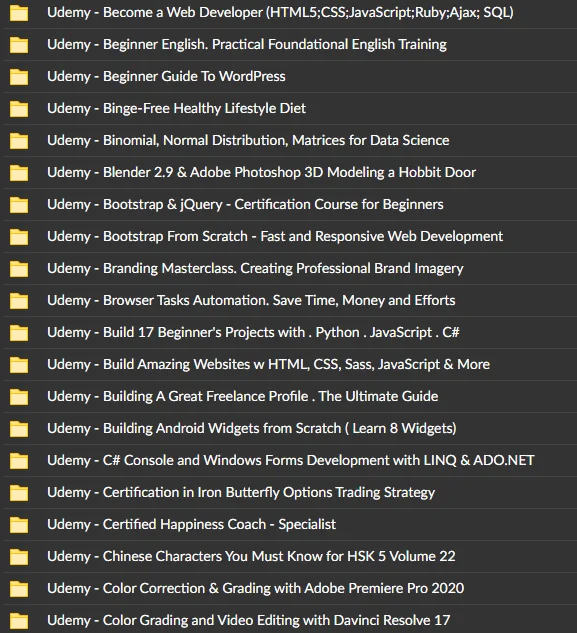Click folder icon for Building A Great Freelance Profile
Viewport: 577px width, 633px height.
19,397
